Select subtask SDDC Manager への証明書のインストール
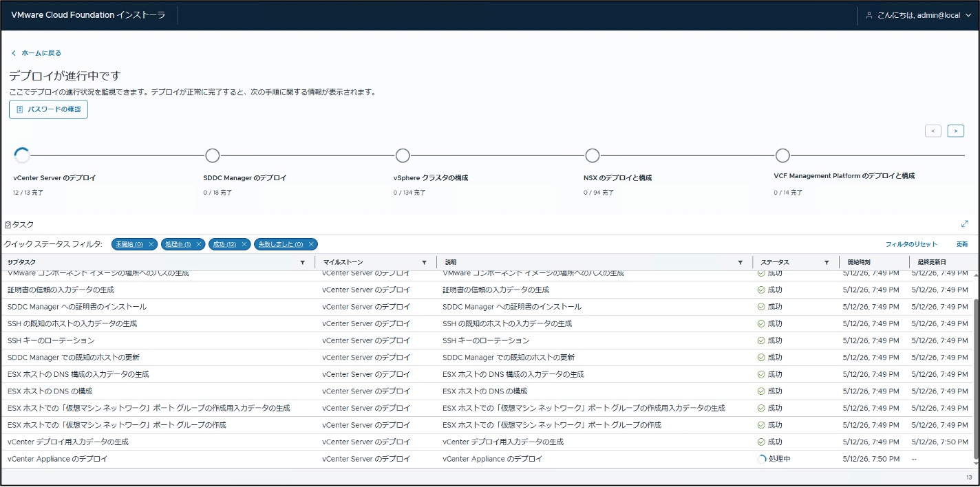Viewport: 980px width, 487px height. [x=77, y=307]
